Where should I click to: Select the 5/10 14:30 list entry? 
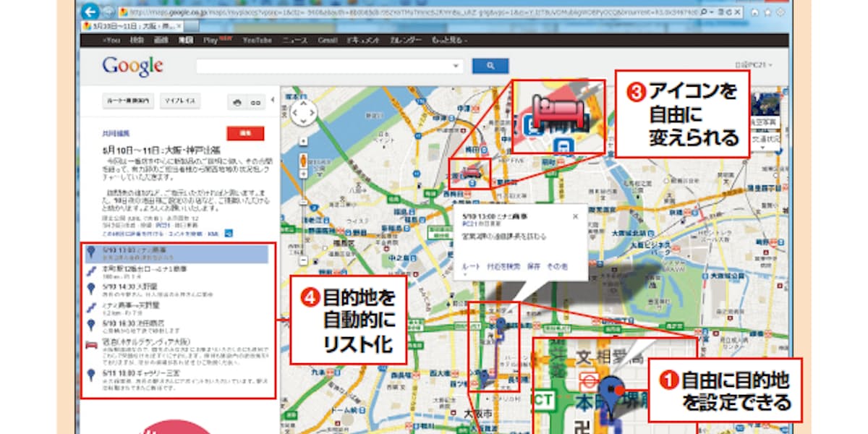130,287
